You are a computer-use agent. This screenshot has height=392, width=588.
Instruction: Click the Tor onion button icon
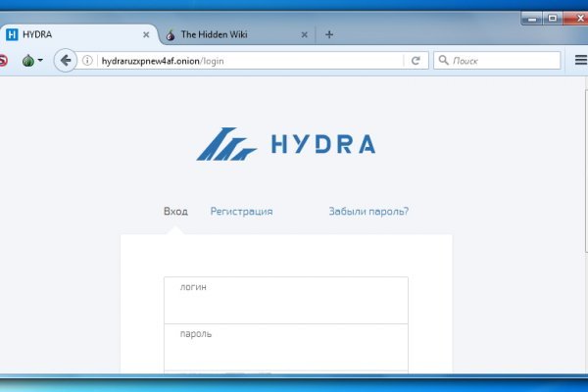click(x=28, y=61)
